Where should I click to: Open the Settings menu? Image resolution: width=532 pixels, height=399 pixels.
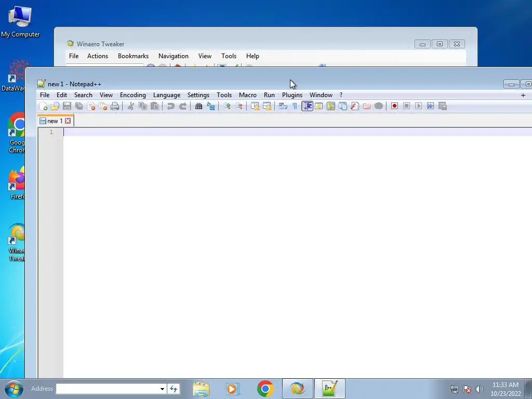[x=198, y=95]
